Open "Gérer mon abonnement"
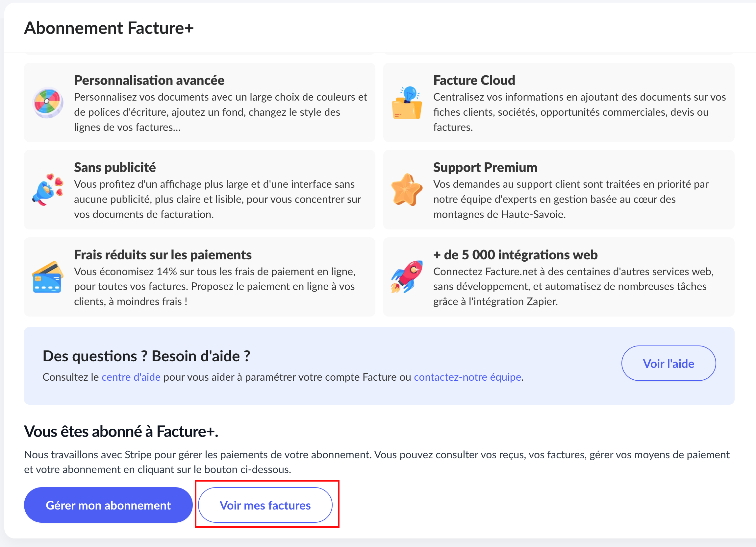 coord(108,505)
